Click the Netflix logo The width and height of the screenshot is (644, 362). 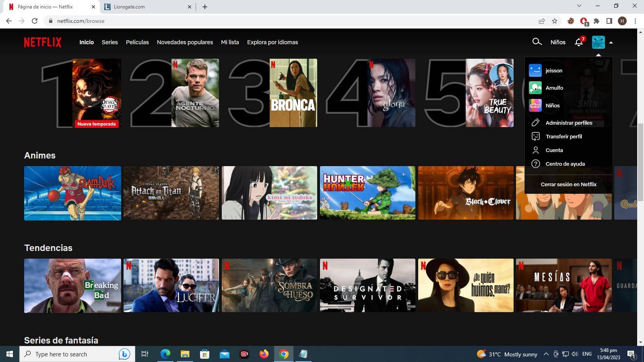pyautogui.click(x=43, y=42)
